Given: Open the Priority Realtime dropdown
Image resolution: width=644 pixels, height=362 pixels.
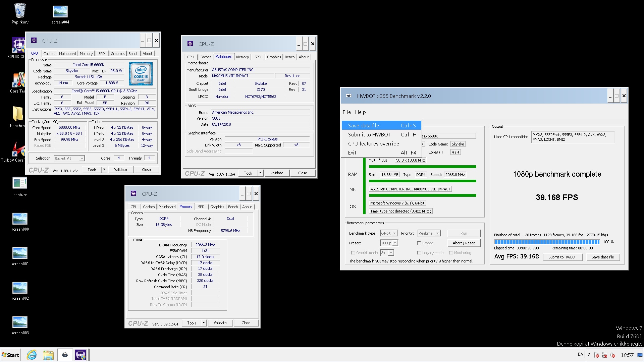Looking at the screenshot, I should click(x=429, y=233).
